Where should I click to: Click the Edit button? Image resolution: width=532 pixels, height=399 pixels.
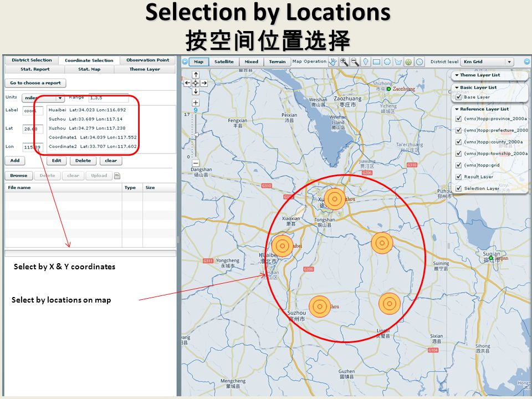pos(57,161)
